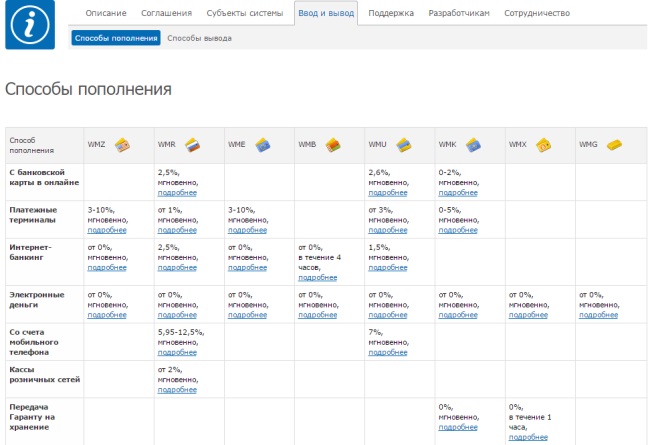Select the Способы пополнения sub-tab button
This screenshot has width=650, height=445.
(116, 38)
